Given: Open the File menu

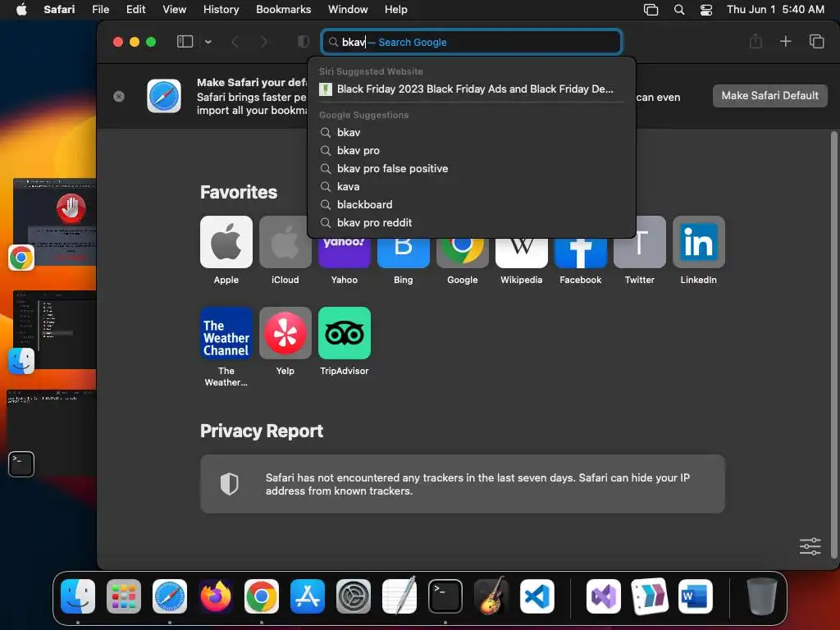Looking at the screenshot, I should (x=100, y=9).
